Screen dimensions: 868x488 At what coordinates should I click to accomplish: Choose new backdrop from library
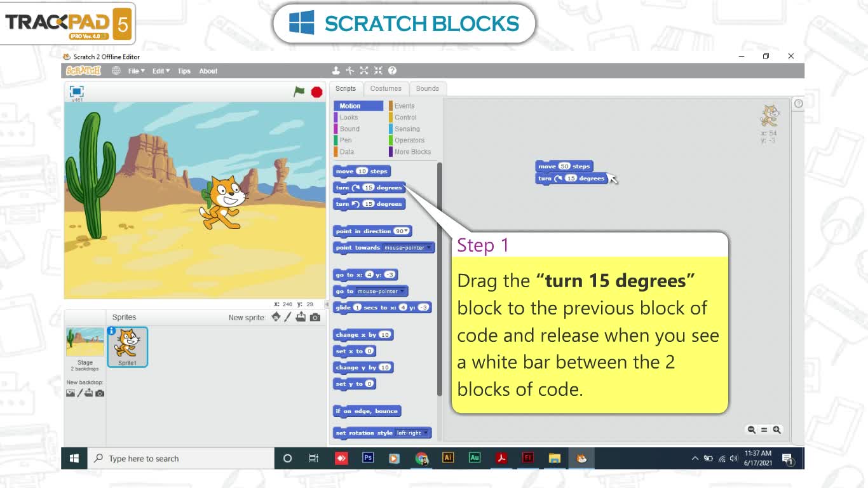coord(71,393)
